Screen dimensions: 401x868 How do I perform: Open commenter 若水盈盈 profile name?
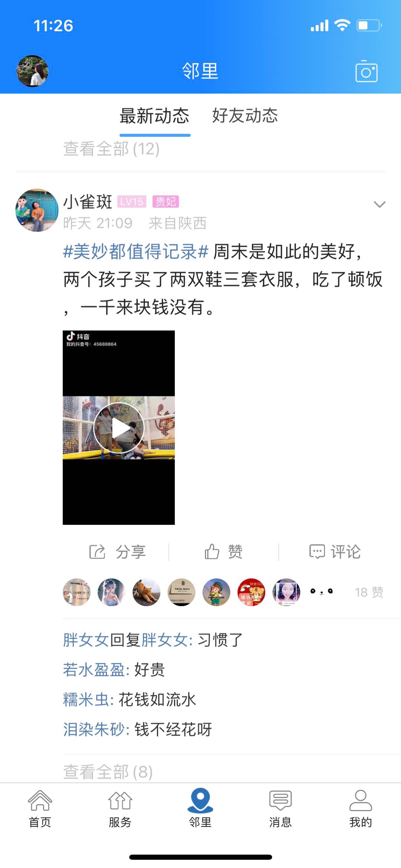[94, 670]
